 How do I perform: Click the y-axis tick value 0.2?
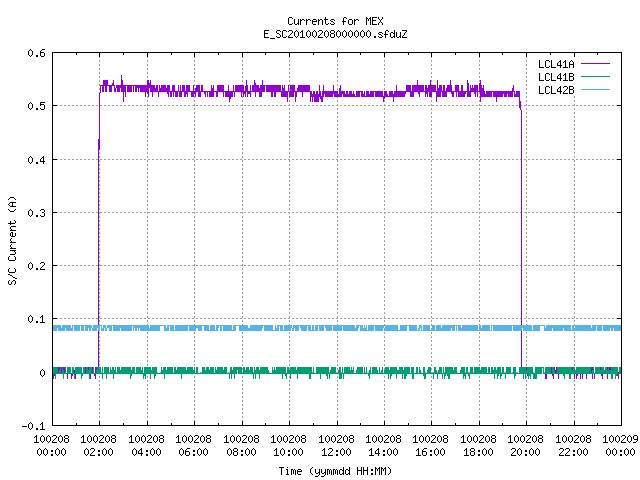[x=36, y=266]
